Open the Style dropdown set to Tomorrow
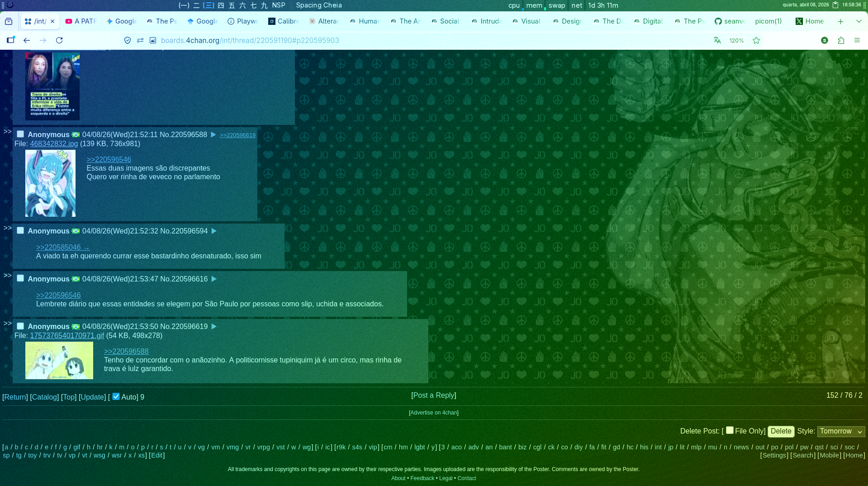 tap(841, 431)
